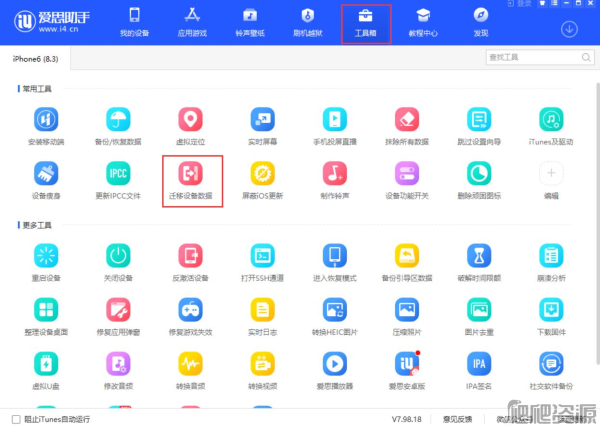The image size is (600, 429).
Task: Switch to 教程中心 tab
Action: (423, 22)
